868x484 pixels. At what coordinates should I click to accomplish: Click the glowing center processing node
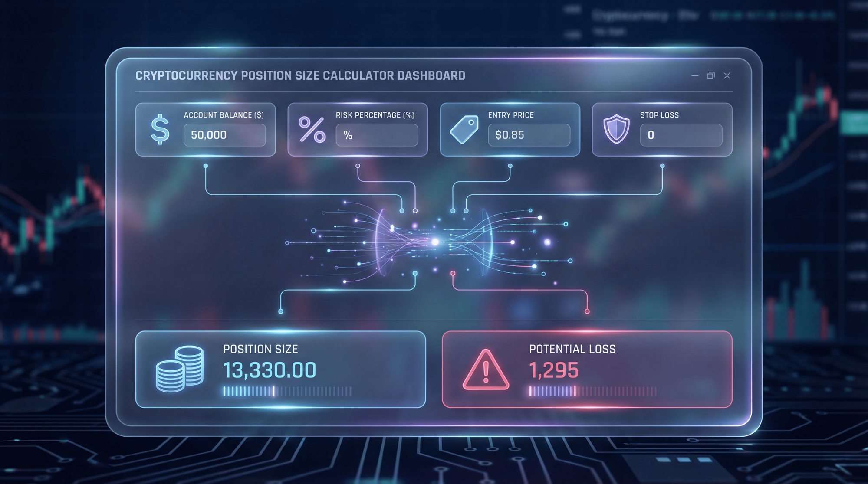click(434, 242)
